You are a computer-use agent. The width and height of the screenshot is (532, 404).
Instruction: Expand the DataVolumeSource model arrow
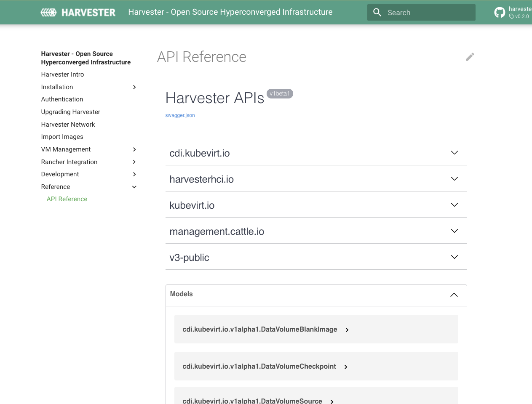(x=332, y=401)
